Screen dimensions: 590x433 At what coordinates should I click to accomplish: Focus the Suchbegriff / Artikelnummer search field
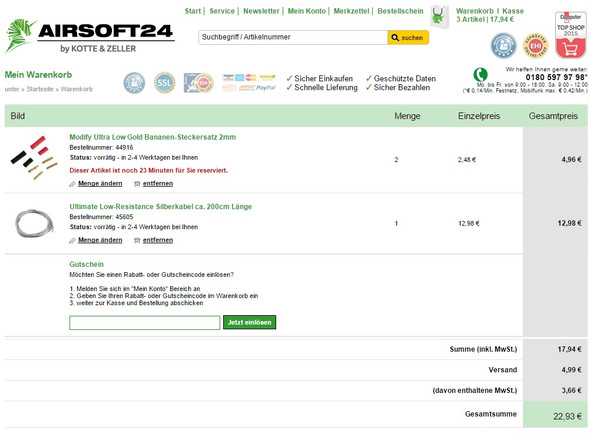pos(293,37)
